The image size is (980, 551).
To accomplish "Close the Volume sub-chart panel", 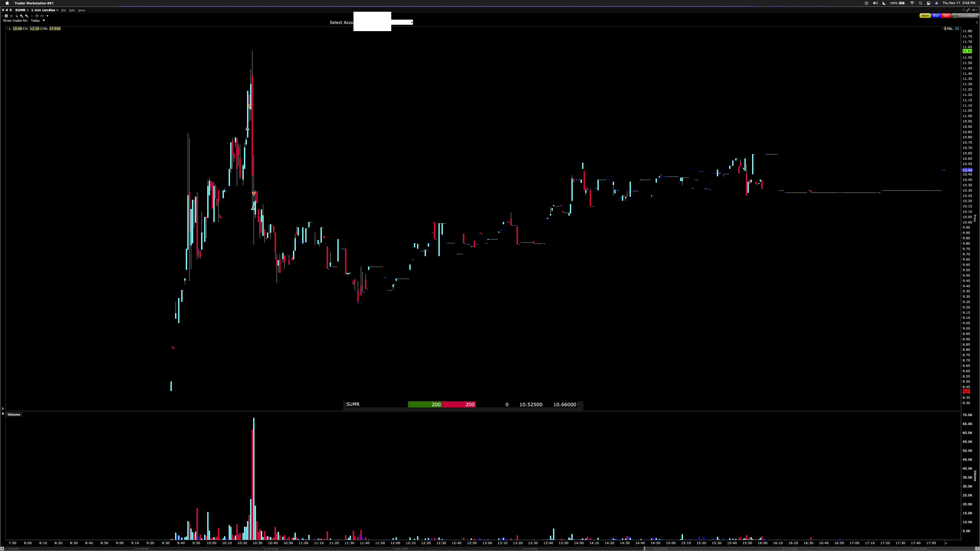I will 3,414.
